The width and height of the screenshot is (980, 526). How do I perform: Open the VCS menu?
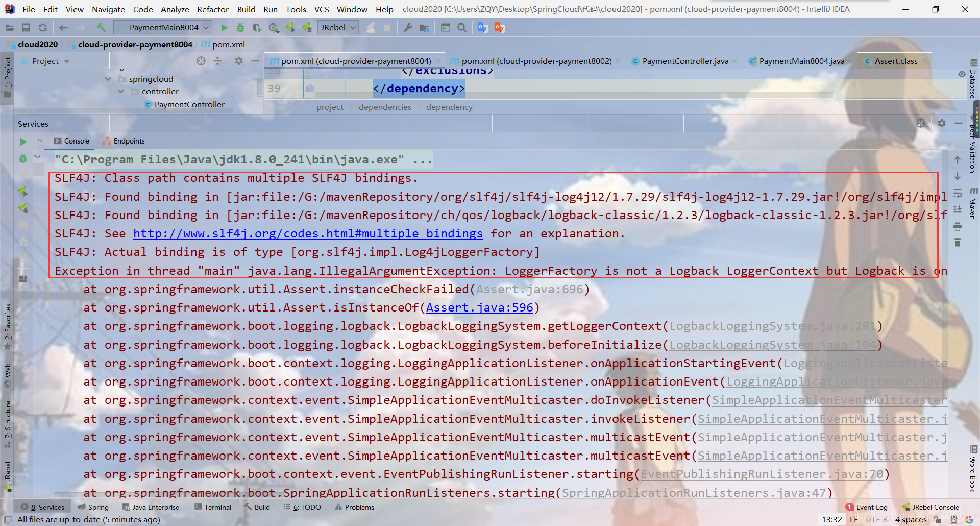coord(322,9)
